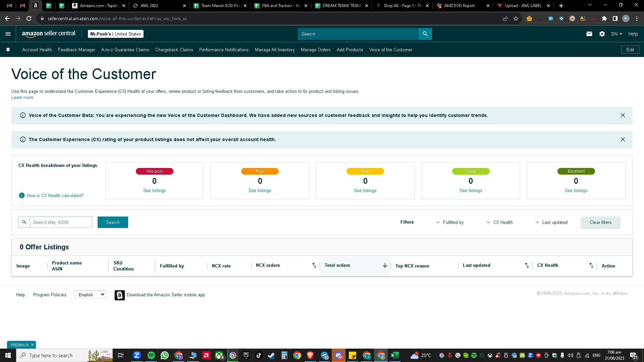Screen dimensions: 644x362
Task: See listings under Very poor
Action: pyautogui.click(x=155, y=190)
